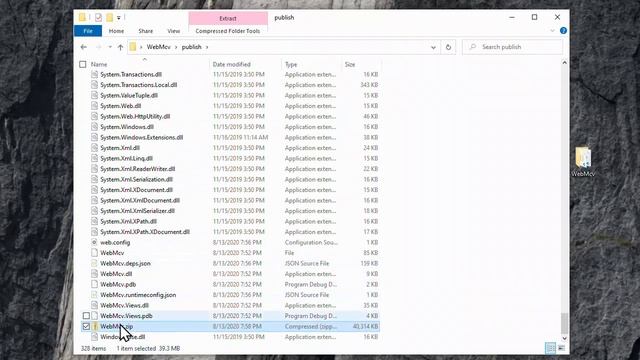Open recent locations dropdown arrow
This screenshot has width=640, height=360.
[x=110, y=47]
